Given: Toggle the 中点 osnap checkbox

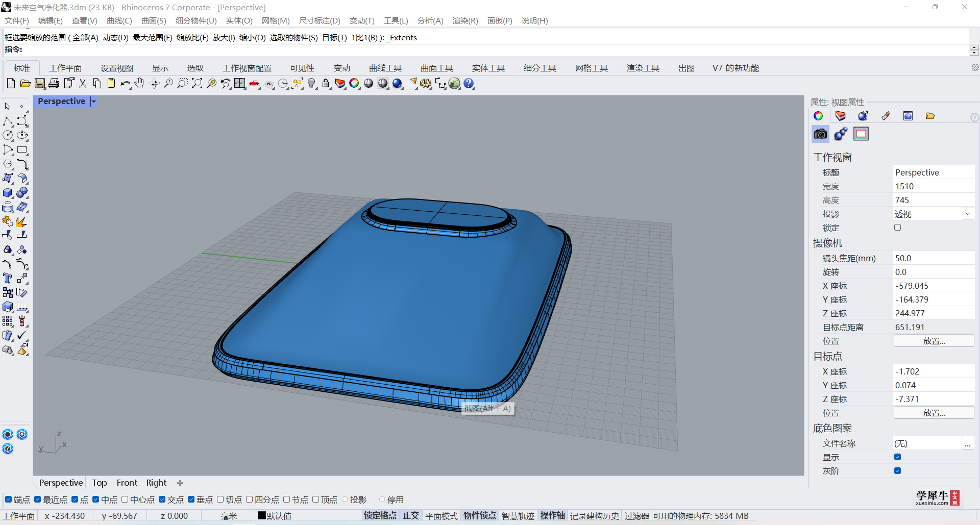Looking at the screenshot, I should point(95,499).
